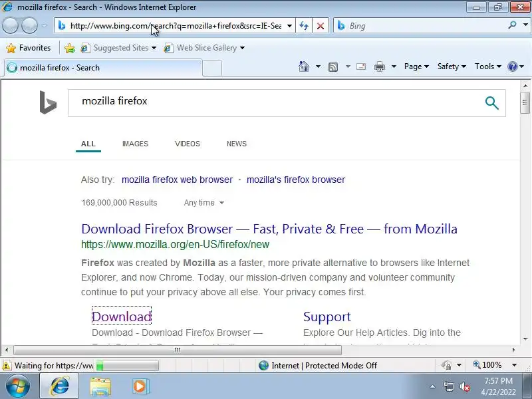The width and height of the screenshot is (532, 399).
Task: Open the Windows Start menu
Action: 18,386
